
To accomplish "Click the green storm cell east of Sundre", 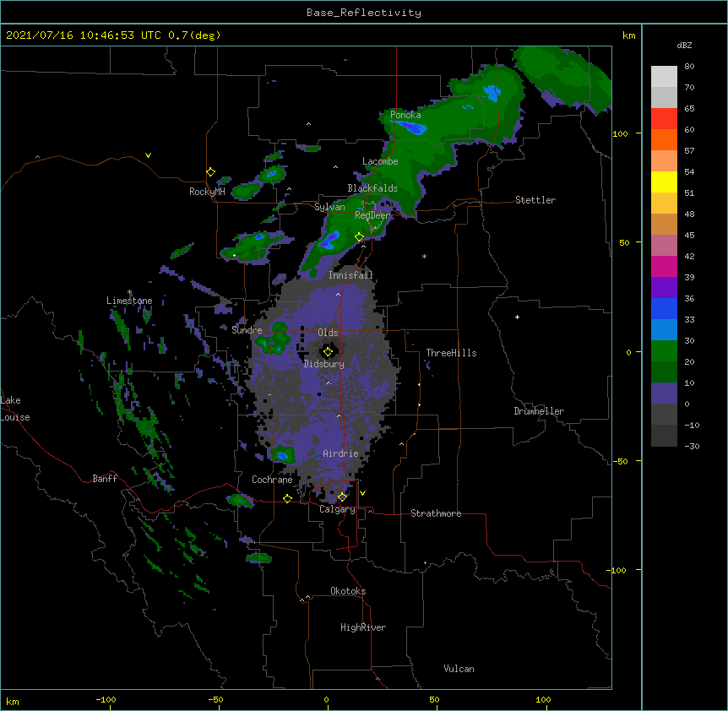I will tap(274, 339).
